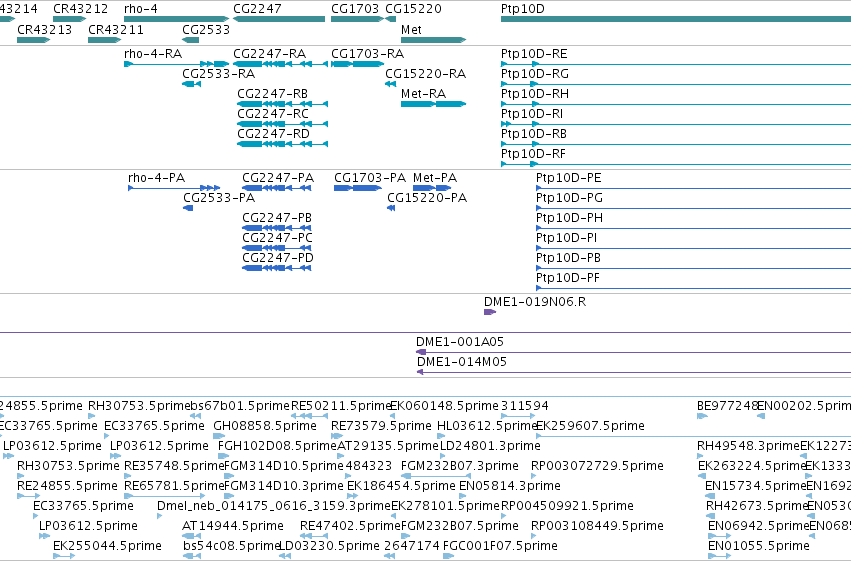Open the Ptp10D-RH transcript
Image resolution: width=851 pixels, height=561 pixels.
tap(676, 104)
